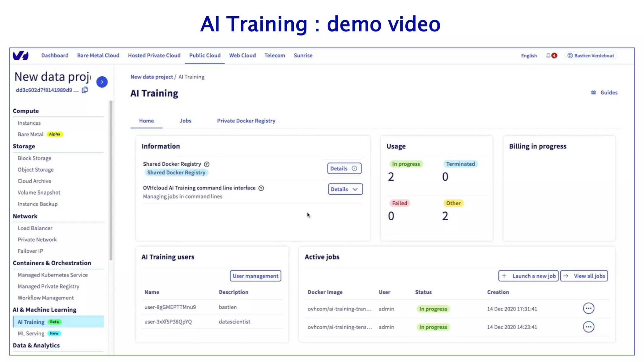Switch to the Private Docker Registry tab

pos(246,121)
